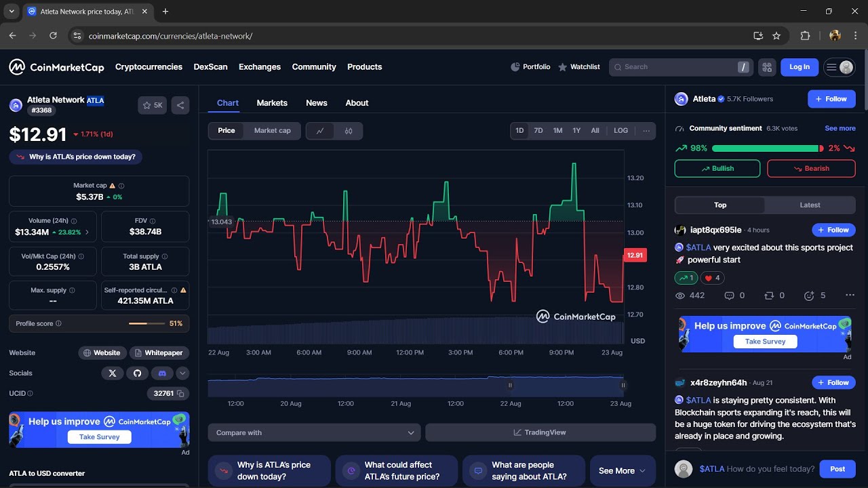Reload the page in Chrome toolbar

pyautogui.click(x=53, y=36)
